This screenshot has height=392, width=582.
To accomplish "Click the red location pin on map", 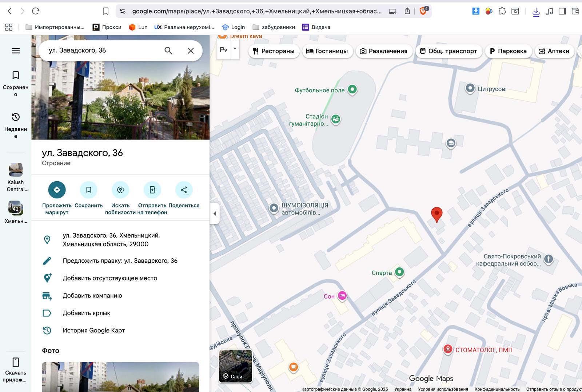I will click(436, 214).
